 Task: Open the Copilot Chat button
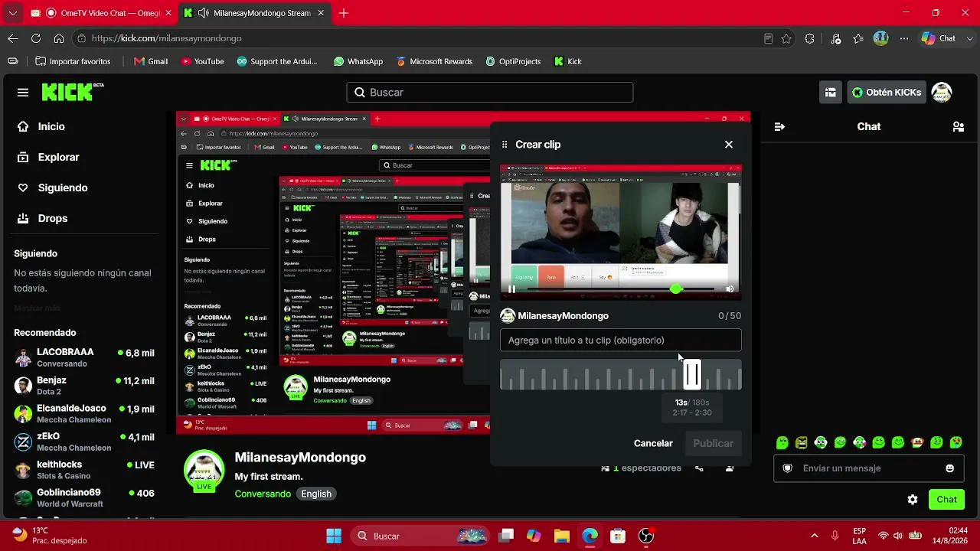[x=939, y=38]
